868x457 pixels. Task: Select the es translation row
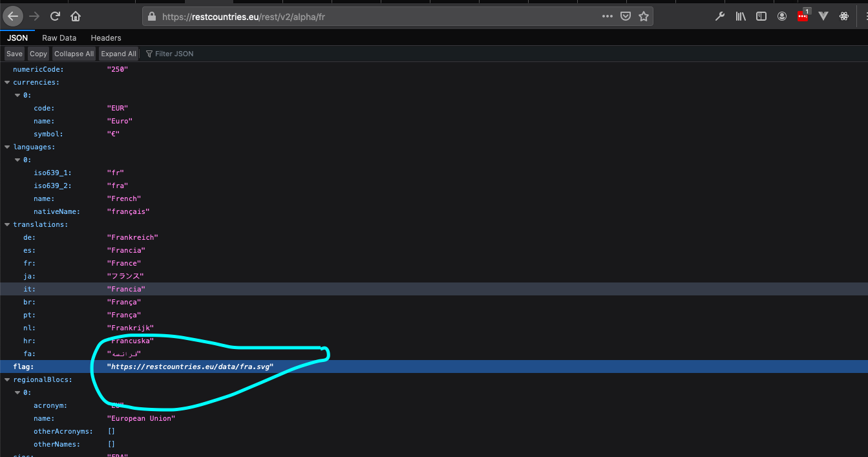434,250
